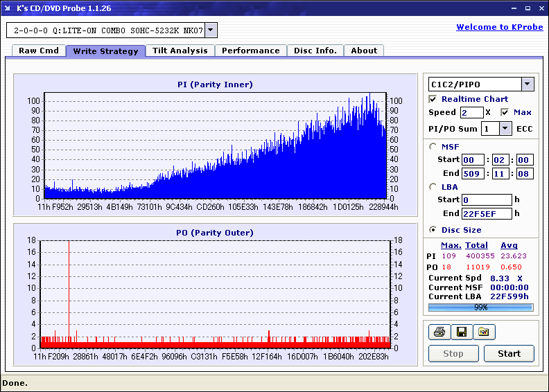This screenshot has width=549, height=392.
Task: Click the LBA End input field
Action: [486, 213]
